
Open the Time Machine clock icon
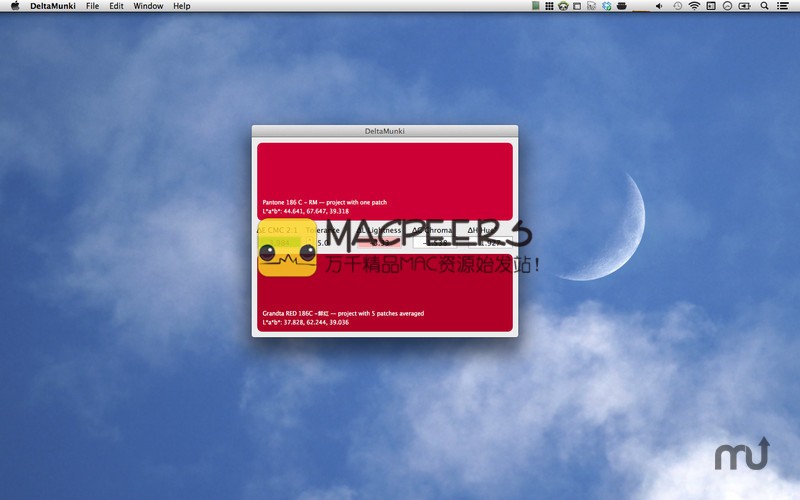(x=677, y=6)
